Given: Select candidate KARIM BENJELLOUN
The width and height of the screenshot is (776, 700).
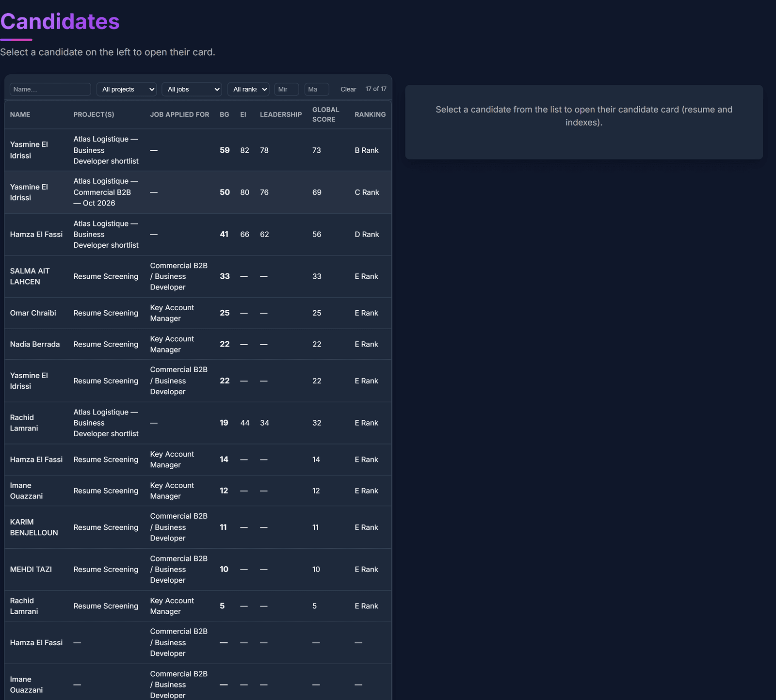Looking at the screenshot, I should click(198, 527).
